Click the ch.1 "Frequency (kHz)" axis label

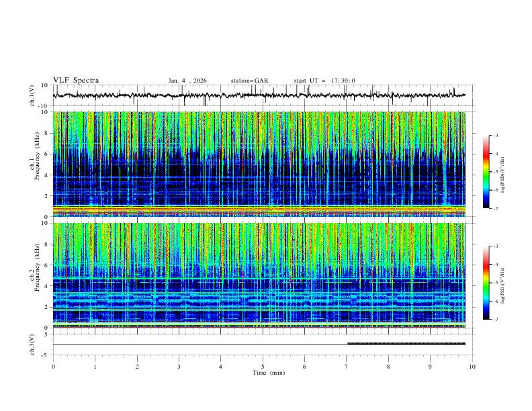coord(37,156)
